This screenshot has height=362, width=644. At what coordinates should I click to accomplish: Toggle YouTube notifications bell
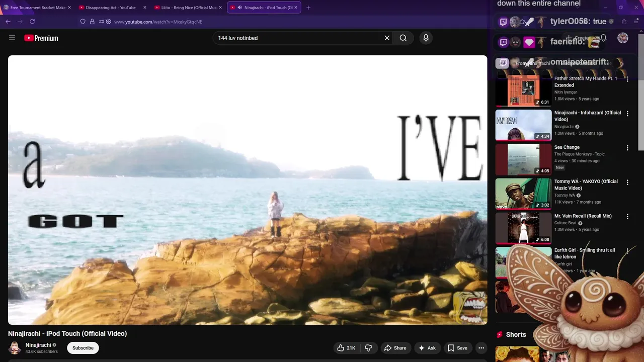(x=603, y=38)
